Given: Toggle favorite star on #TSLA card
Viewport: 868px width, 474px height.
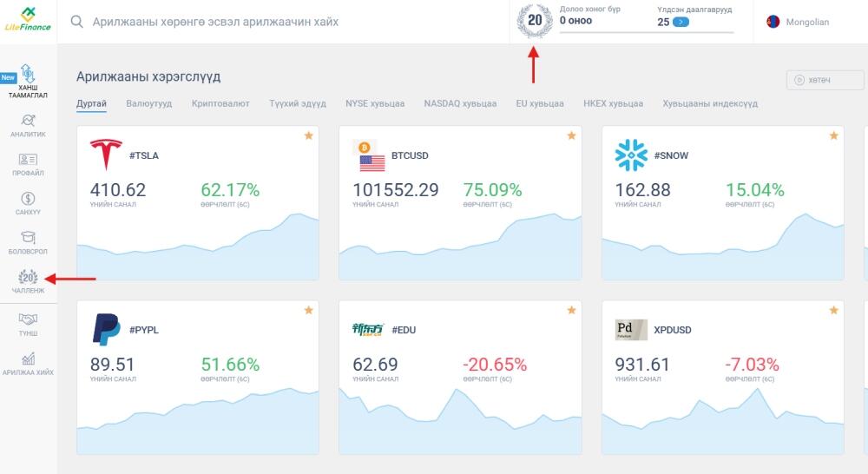Looking at the screenshot, I should 309,135.
